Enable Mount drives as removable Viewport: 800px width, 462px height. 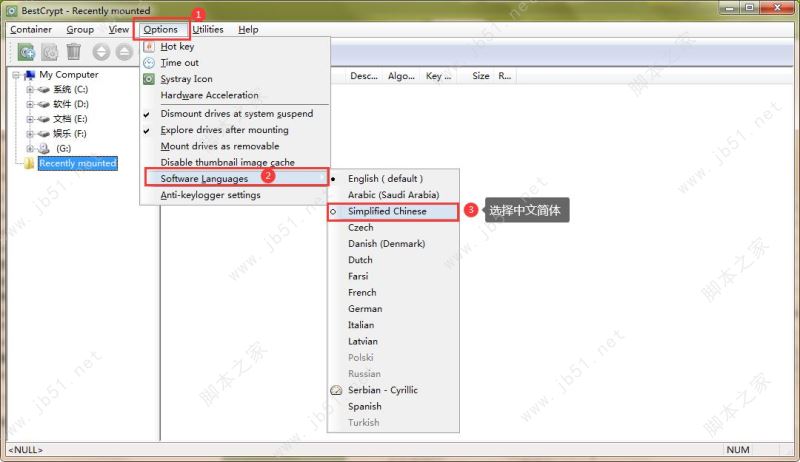click(235, 146)
